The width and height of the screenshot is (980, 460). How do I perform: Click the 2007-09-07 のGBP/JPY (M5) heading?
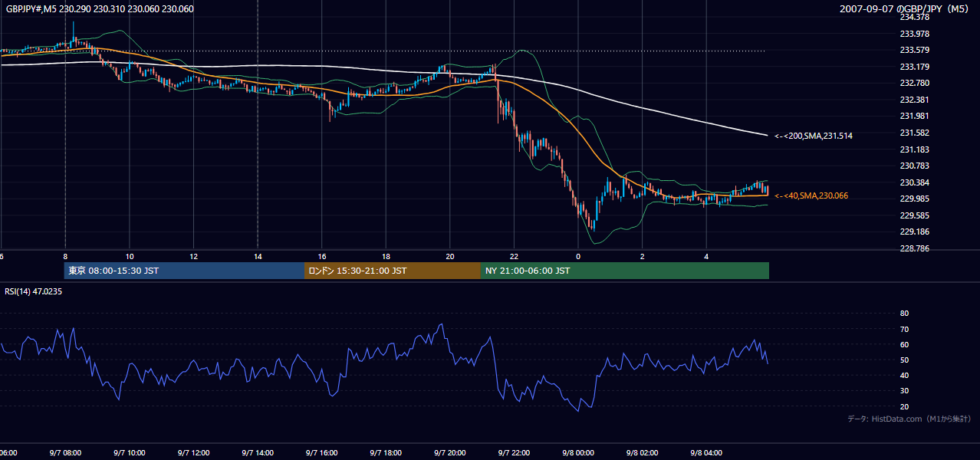905,9
